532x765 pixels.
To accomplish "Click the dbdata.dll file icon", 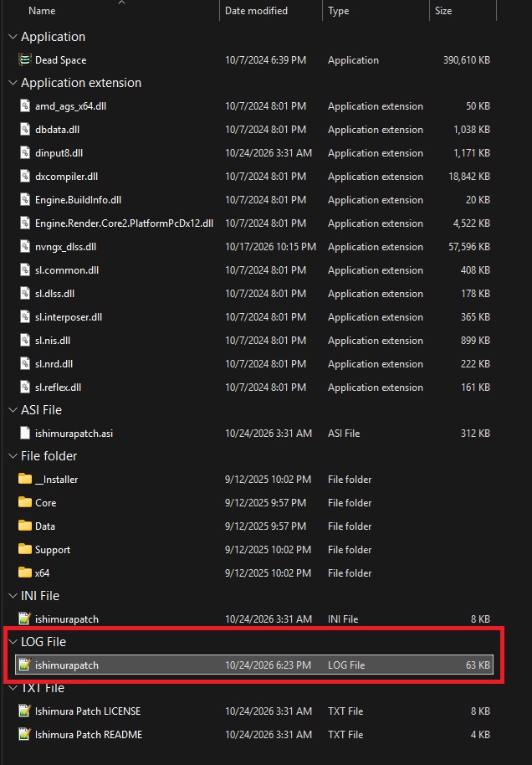I will [x=25, y=129].
